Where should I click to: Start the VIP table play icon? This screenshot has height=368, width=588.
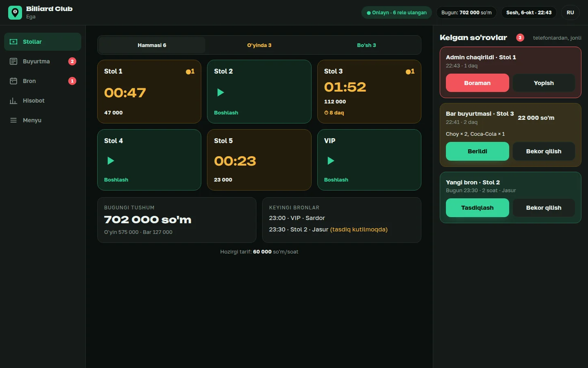pos(331,161)
